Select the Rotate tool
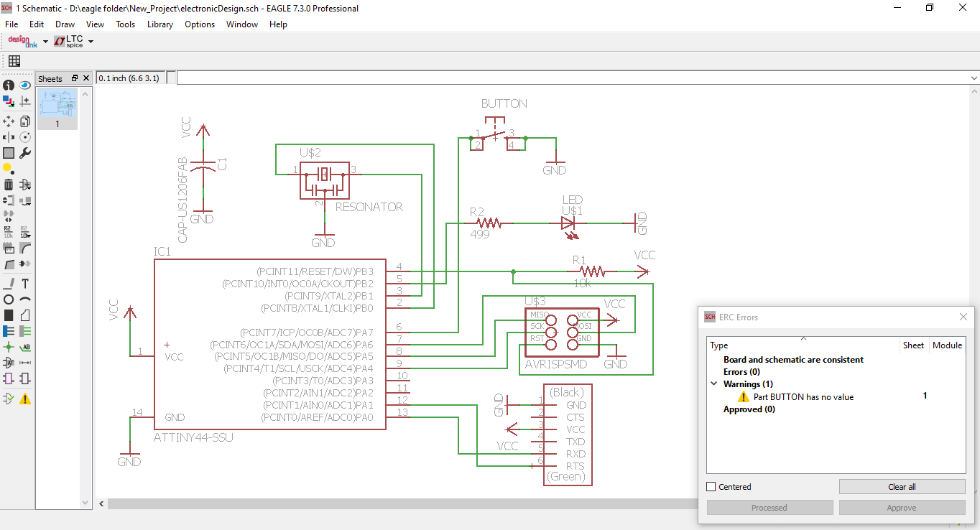 click(x=25, y=137)
